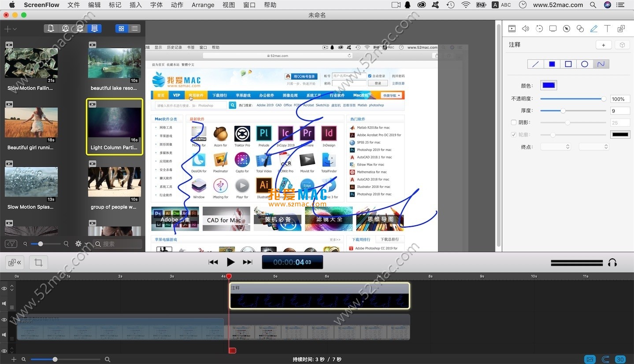Open the first 终点 endpoint dropdown
634x364 pixels.
[x=556, y=147]
